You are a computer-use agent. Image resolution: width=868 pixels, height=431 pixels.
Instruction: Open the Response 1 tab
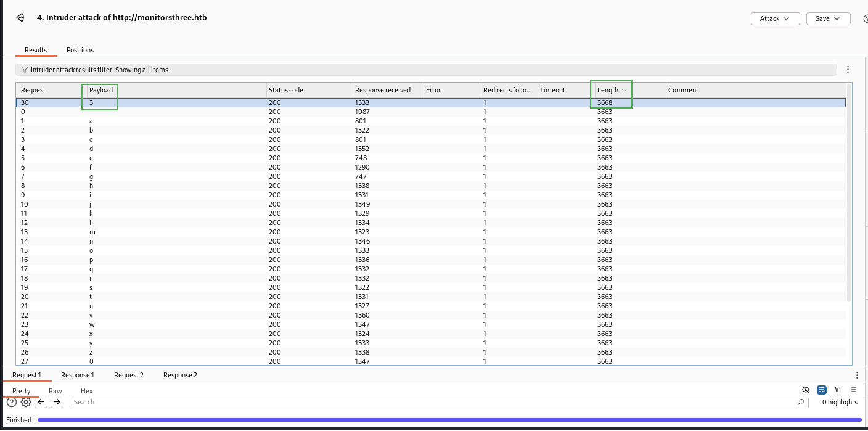pos(78,375)
